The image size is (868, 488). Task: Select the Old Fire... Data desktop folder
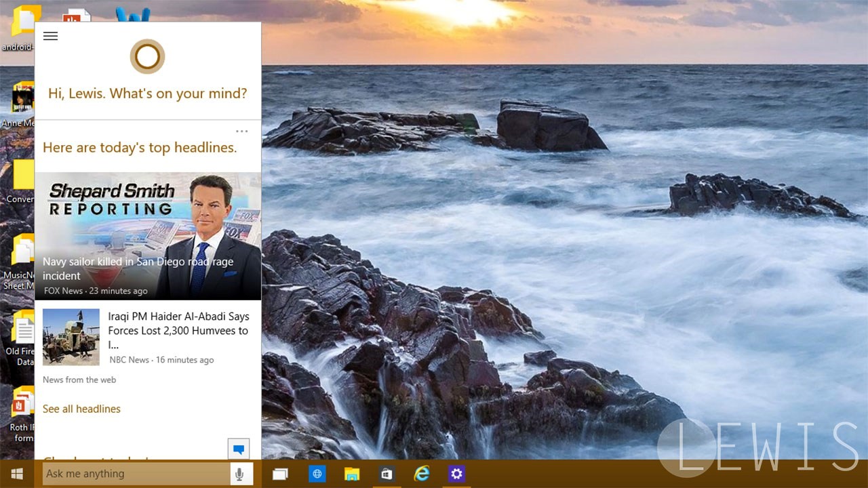[x=20, y=338]
